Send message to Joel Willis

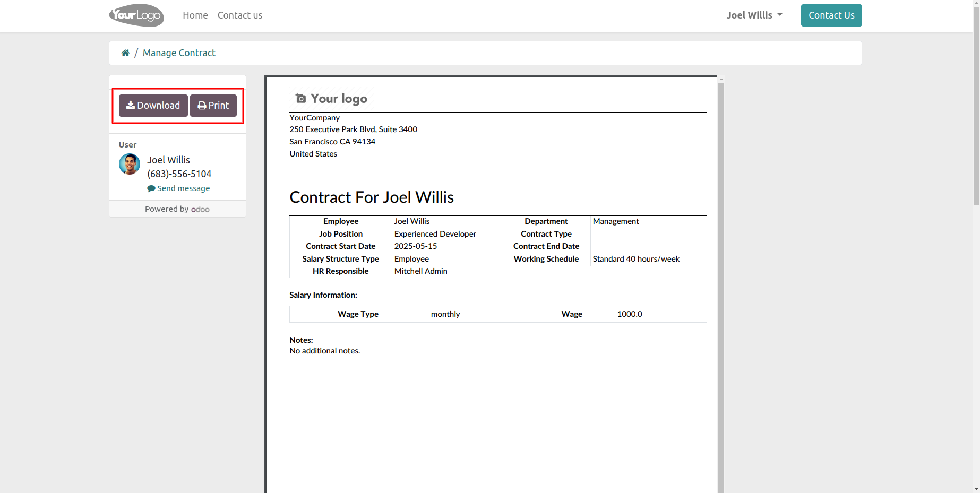[x=178, y=188]
